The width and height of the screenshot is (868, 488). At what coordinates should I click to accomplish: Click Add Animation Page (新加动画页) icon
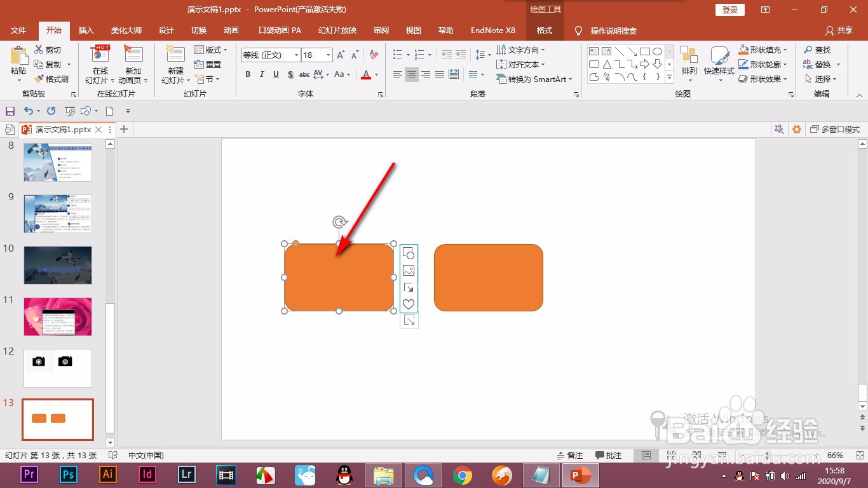[133, 54]
